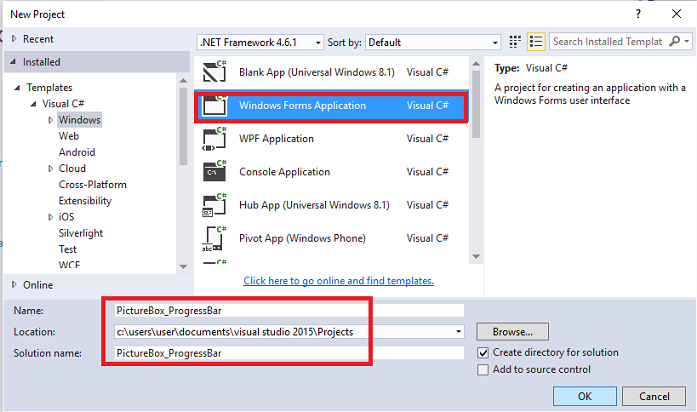
Task: Close the New Project dialog
Action: tap(676, 14)
